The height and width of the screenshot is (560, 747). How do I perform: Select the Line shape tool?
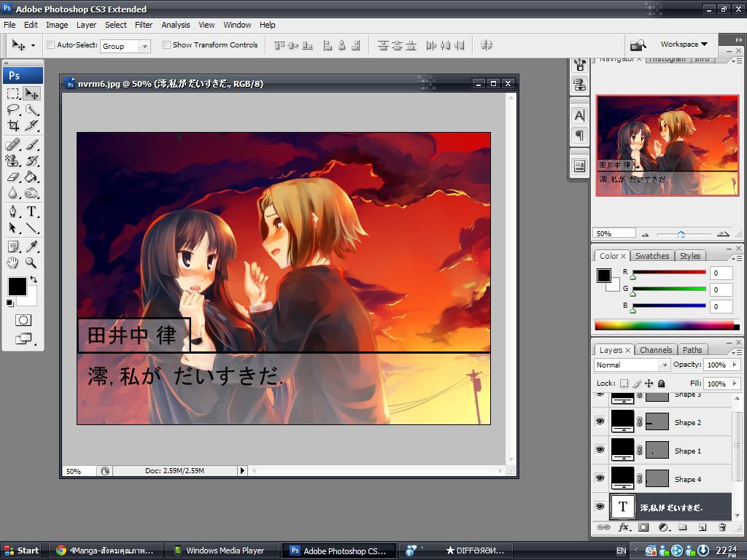click(x=31, y=227)
